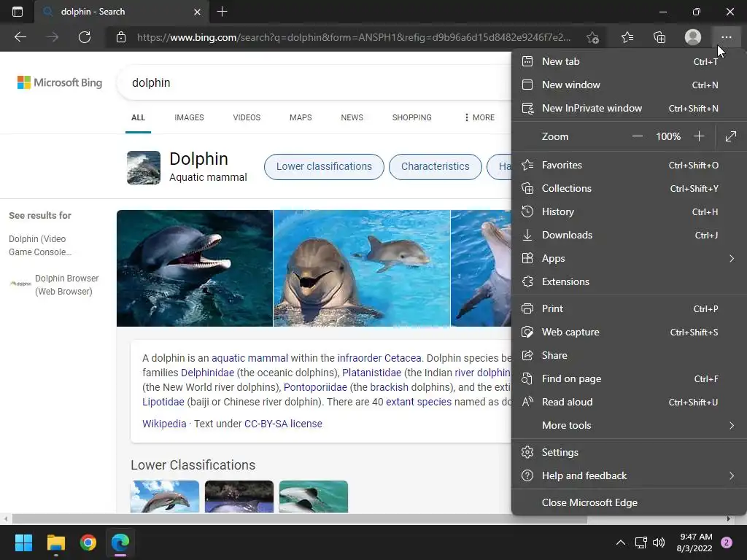
Task: Start Web capture from the menu
Action: 629,332
